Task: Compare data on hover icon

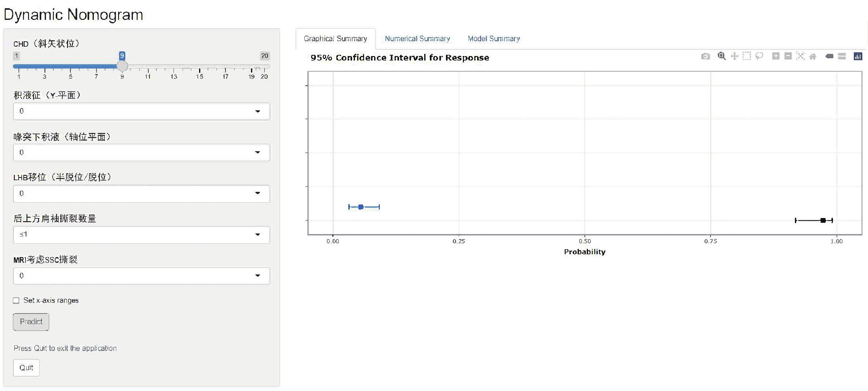Action: click(842, 56)
